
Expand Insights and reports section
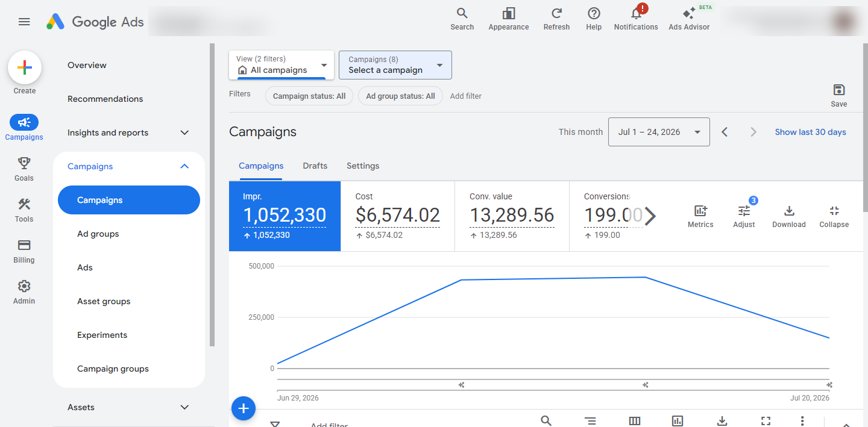[x=129, y=132]
